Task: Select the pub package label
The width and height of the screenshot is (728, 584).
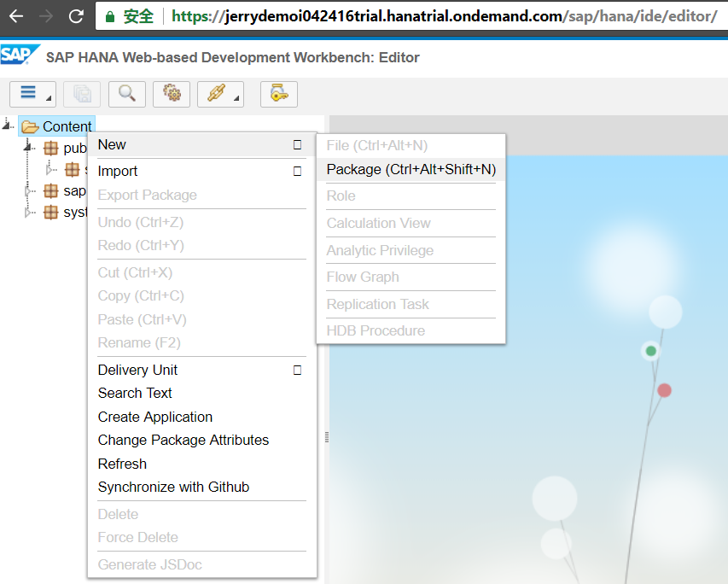Action: coord(75,149)
